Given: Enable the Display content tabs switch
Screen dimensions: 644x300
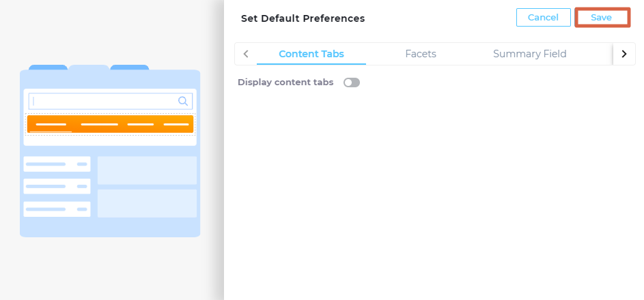Looking at the screenshot, I should click(352, 82).
